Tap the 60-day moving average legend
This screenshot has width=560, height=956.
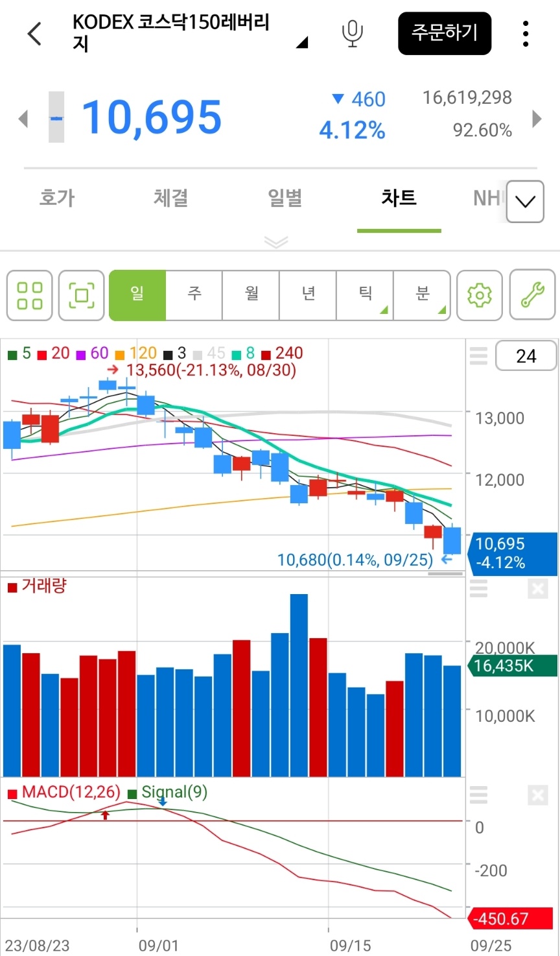(x=93, y=353)
